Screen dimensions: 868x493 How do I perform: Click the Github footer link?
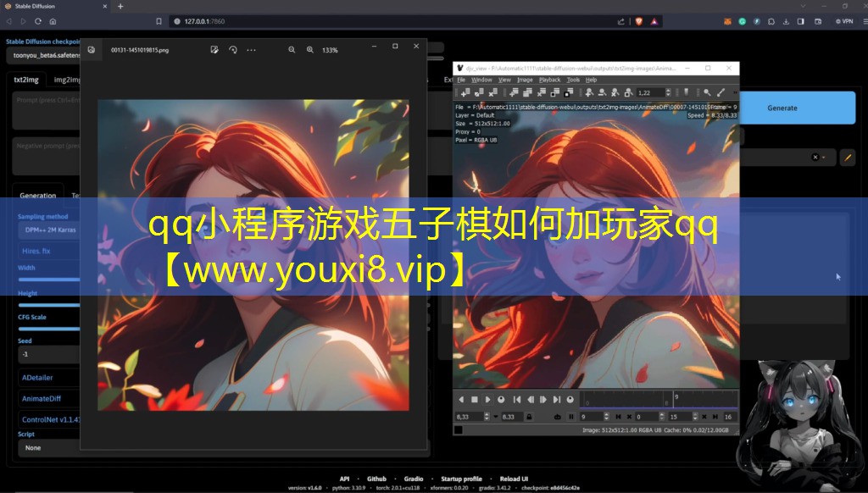pyautogui.click(x=376, y=479)
